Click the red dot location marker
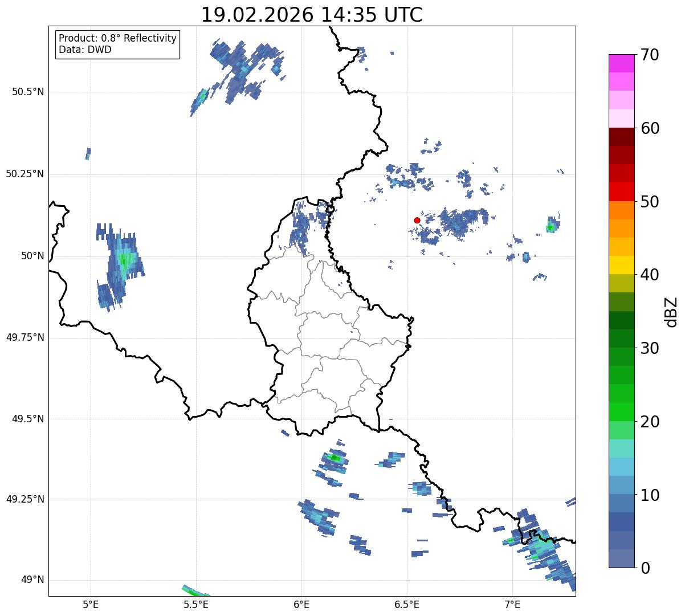 [x=417, y=220]
